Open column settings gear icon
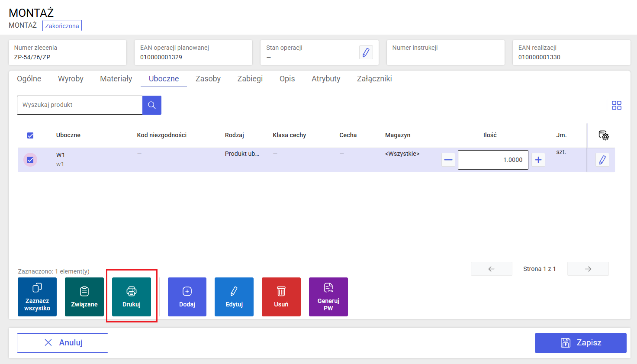 tap(604, 135)
